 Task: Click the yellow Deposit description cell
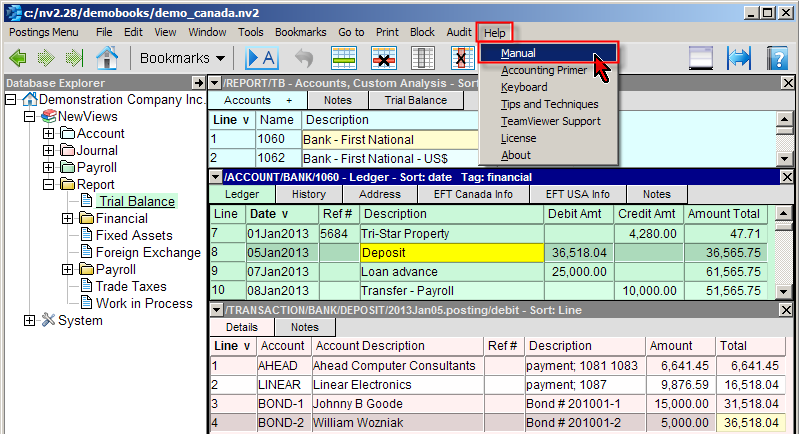[x=451, y=252]
